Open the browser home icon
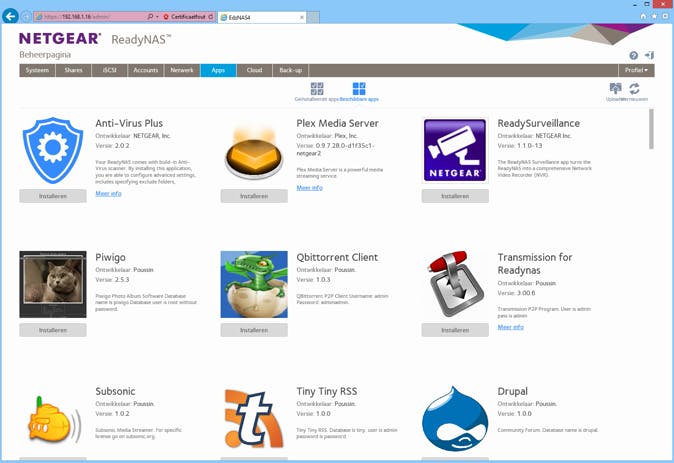This screenshot has height=463, width=674. pos(643,16)
